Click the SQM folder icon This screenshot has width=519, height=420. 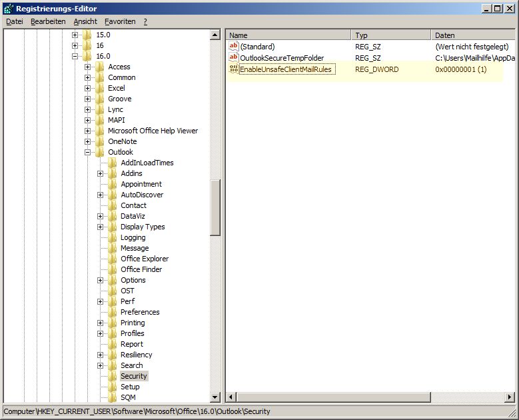[113, 397]
